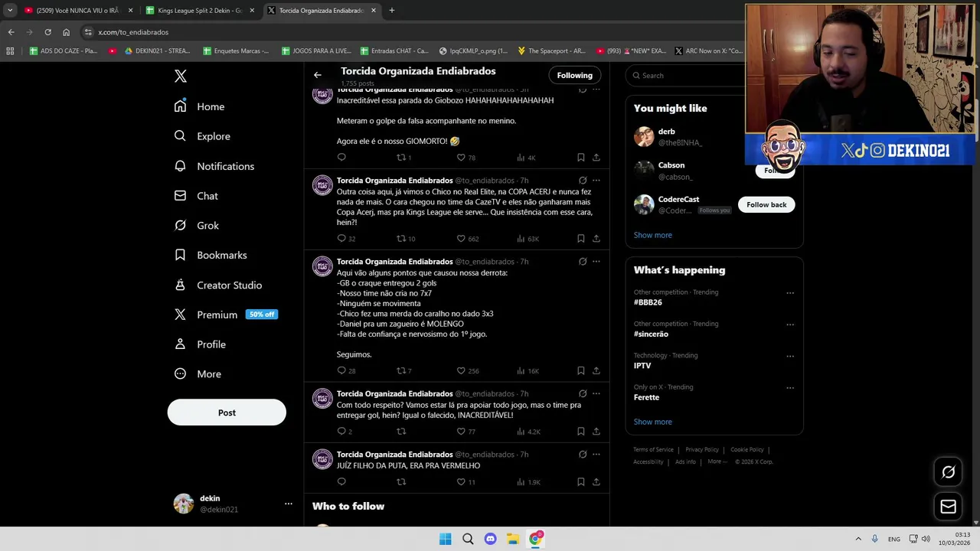980x551 pixels.
Task: Open Profile in sidebar
Action: pyautogui.click(x=200, y=344)
